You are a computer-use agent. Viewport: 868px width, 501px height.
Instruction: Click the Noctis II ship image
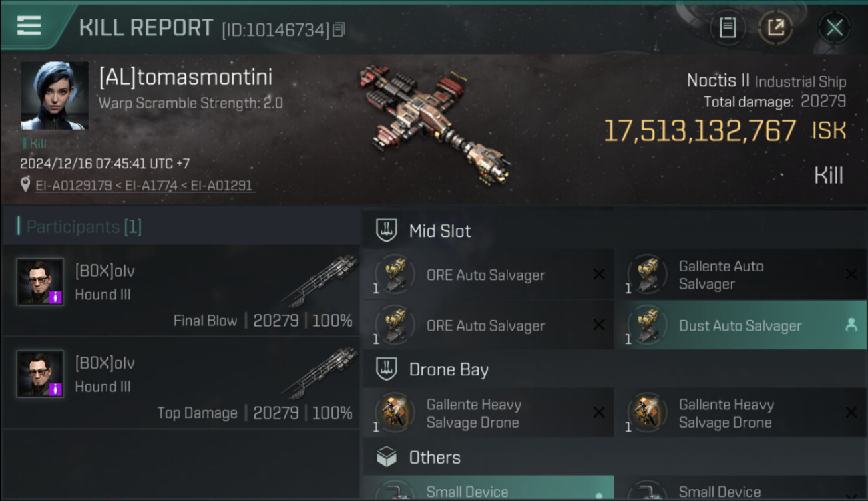tap(434, 124)
